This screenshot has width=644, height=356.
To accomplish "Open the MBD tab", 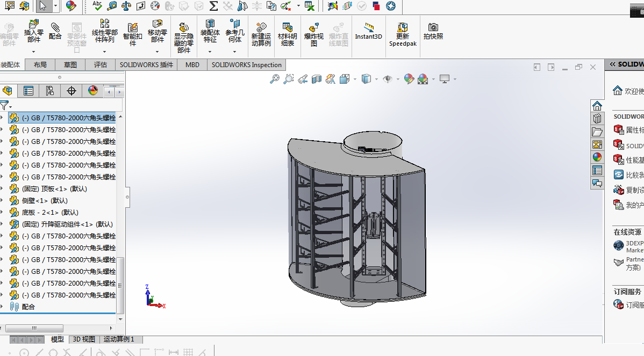I will 192,65.
